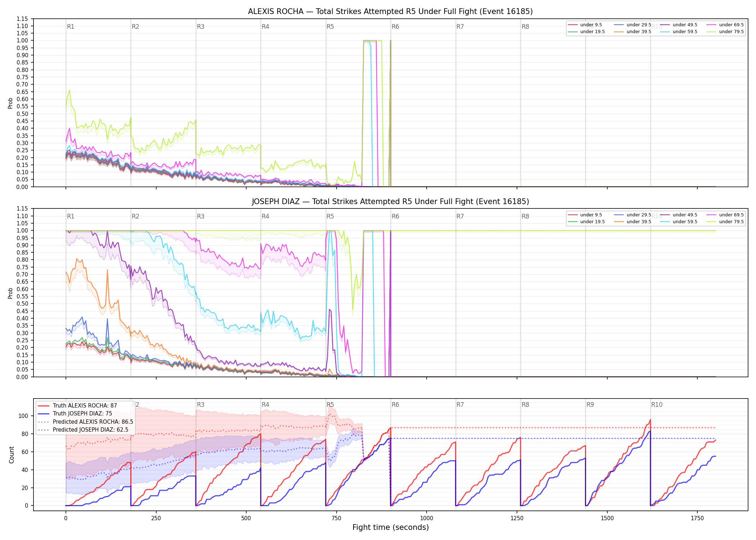Screen dimensions: 756x540
Task: Click 'Predicted ALEXIS ROCHA: 86.5' legend entry
Action: 85,422
